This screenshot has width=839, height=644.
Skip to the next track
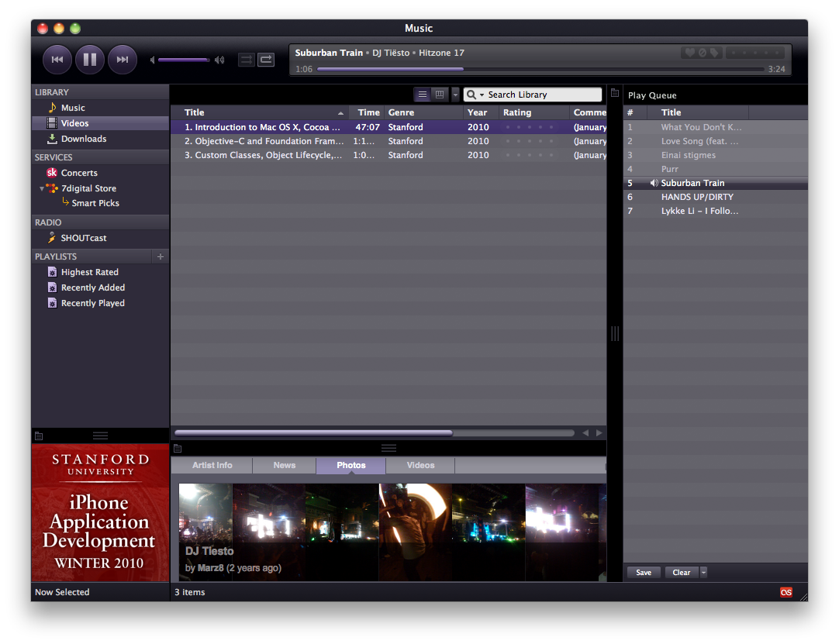pyautogui.click(x=123, y=60)
